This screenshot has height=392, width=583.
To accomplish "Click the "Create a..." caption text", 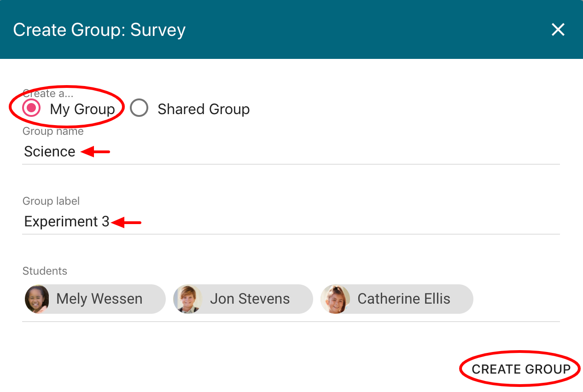I will coord(48,93).
